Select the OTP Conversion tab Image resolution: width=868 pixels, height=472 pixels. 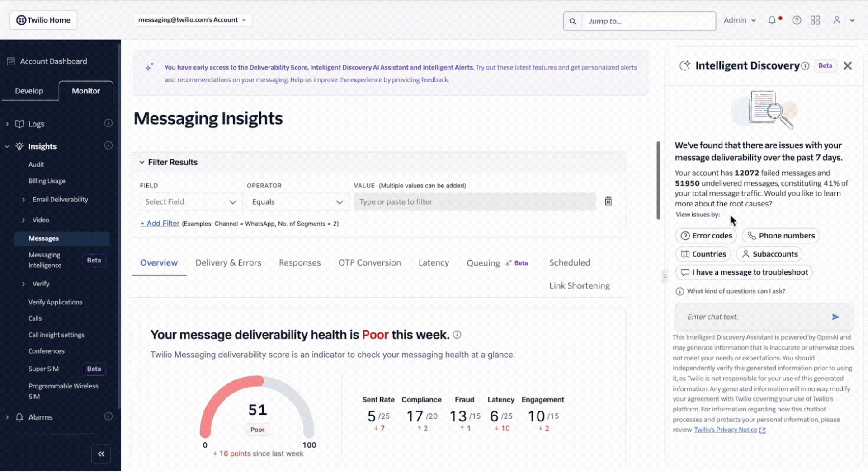coord(370,263)
